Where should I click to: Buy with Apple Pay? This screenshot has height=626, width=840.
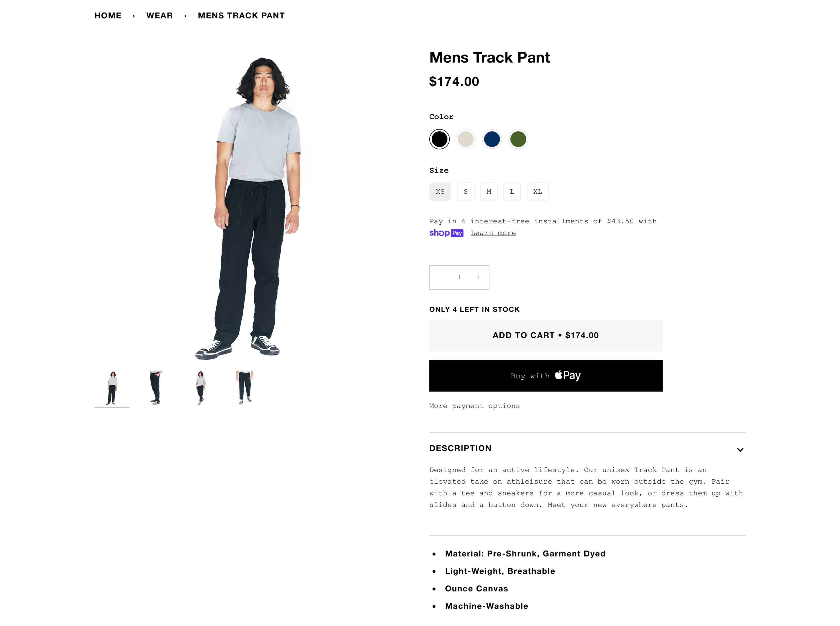[x=546, y=376]
